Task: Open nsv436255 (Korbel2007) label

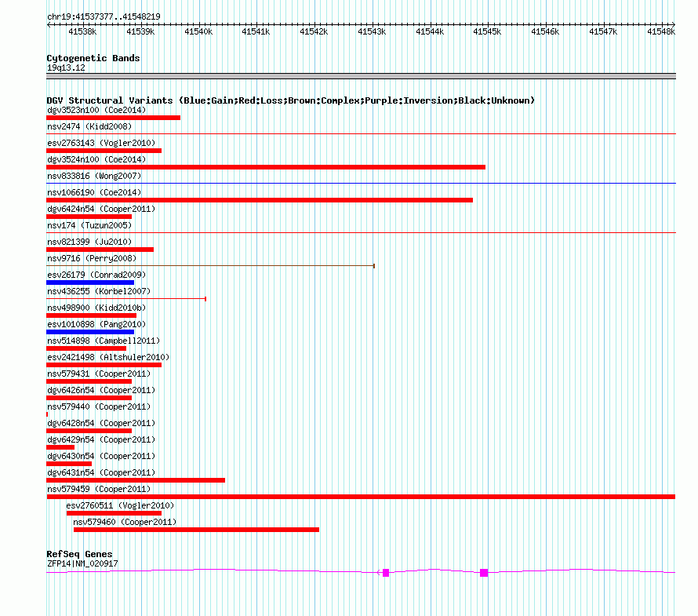Action: point(99,291)
